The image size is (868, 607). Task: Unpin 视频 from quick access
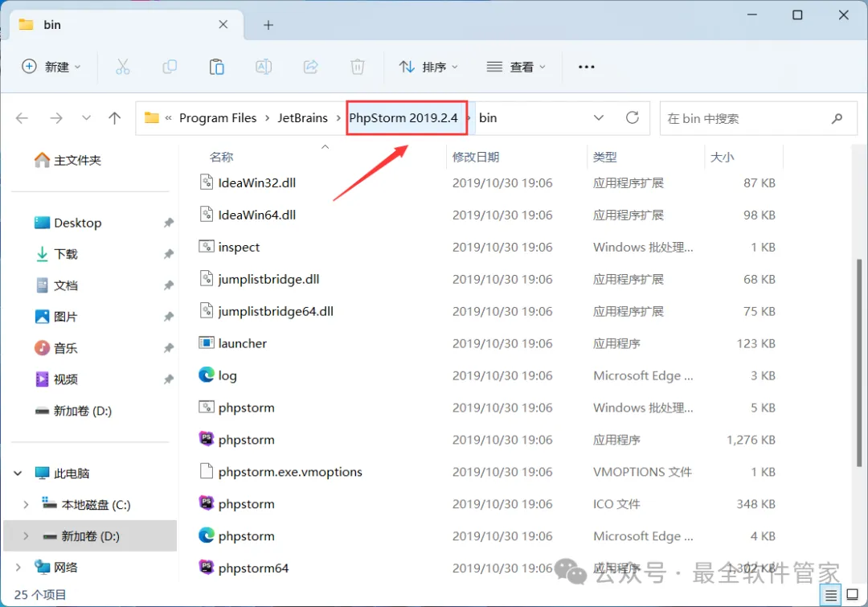(168, 379)
